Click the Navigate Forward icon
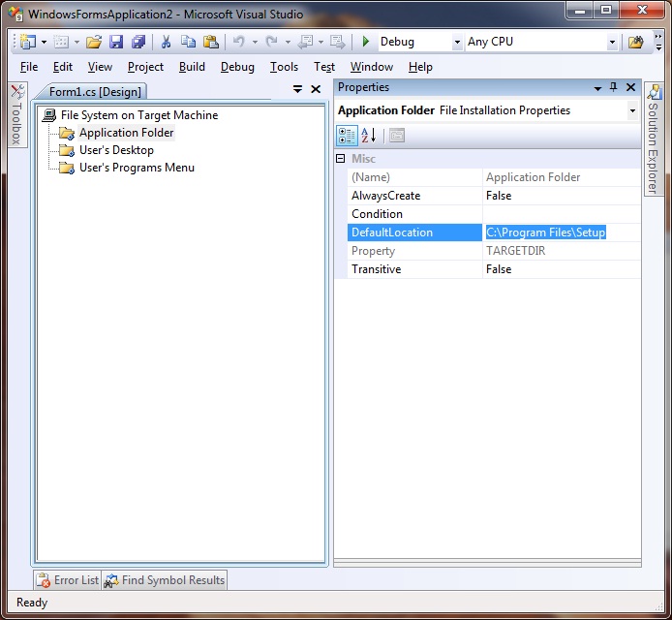Image resolution: width=672 pixels, height=620 pixels. pyautogui.click(x=337, y=42)
